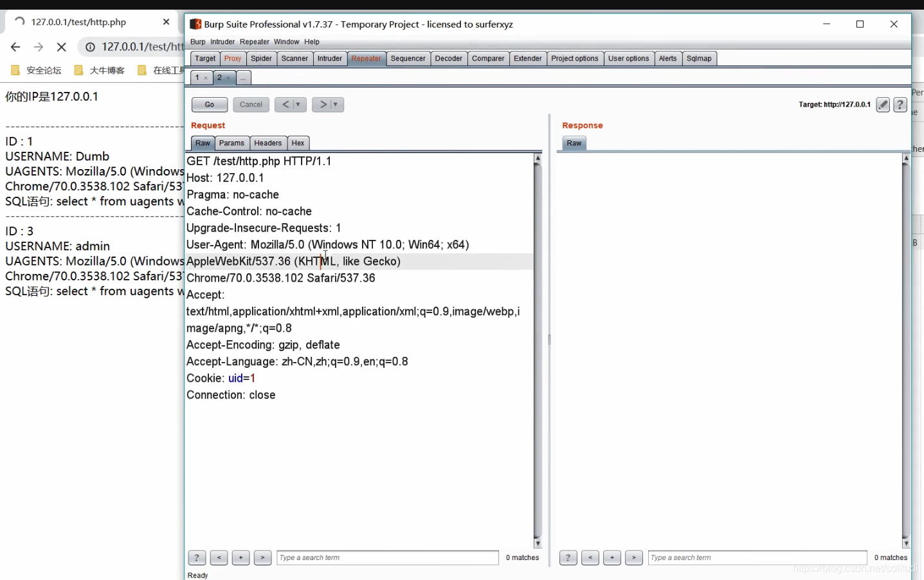
Task: Click the "Connection: close" request line
Action: (231, 395)
